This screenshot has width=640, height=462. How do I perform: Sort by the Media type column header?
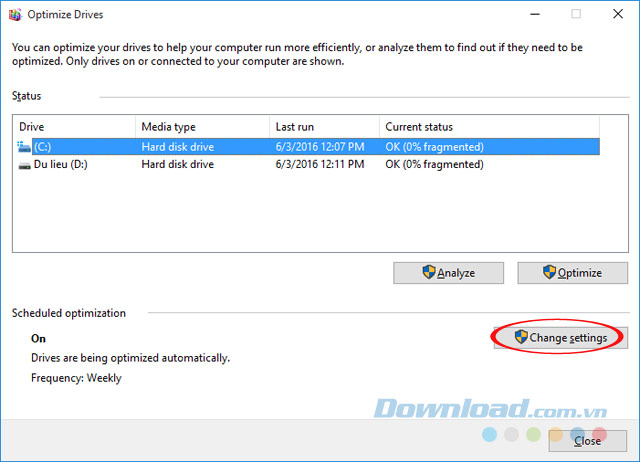[202, 127]
